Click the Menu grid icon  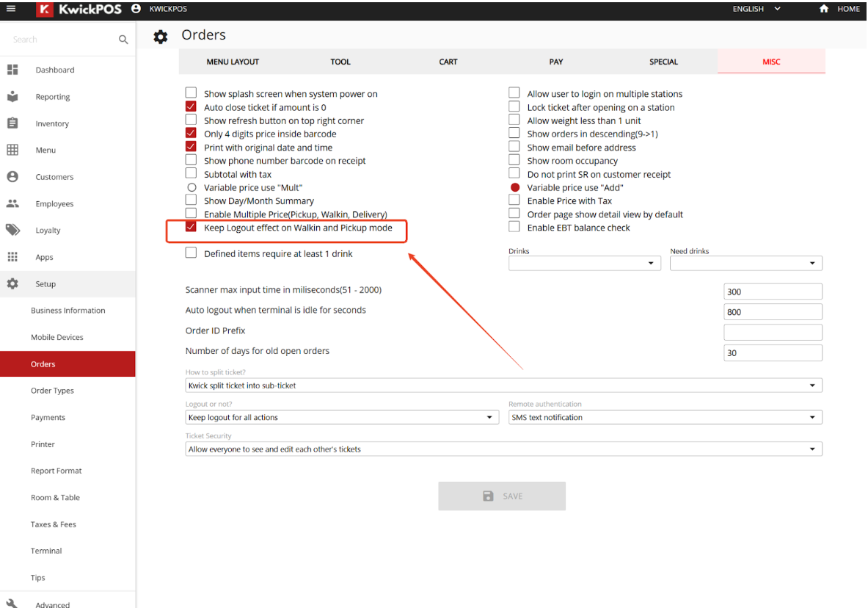(12, 150)
